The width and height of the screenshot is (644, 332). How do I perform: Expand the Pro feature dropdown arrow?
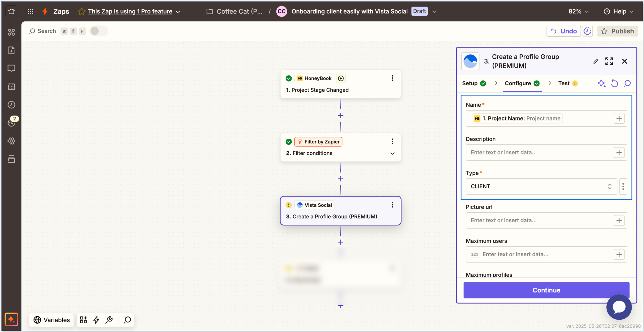point(178,12)
